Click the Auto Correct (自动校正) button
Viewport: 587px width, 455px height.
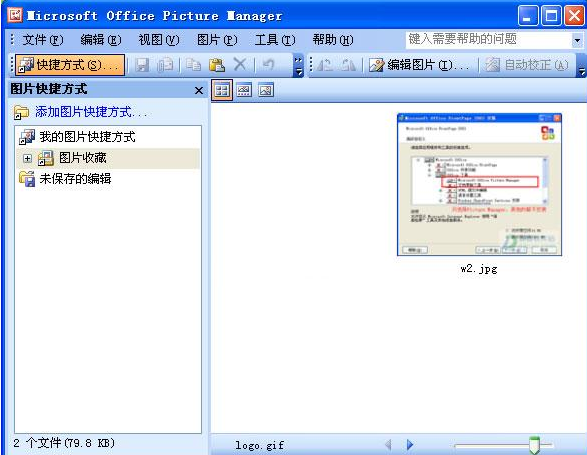[x=526, y=65]
